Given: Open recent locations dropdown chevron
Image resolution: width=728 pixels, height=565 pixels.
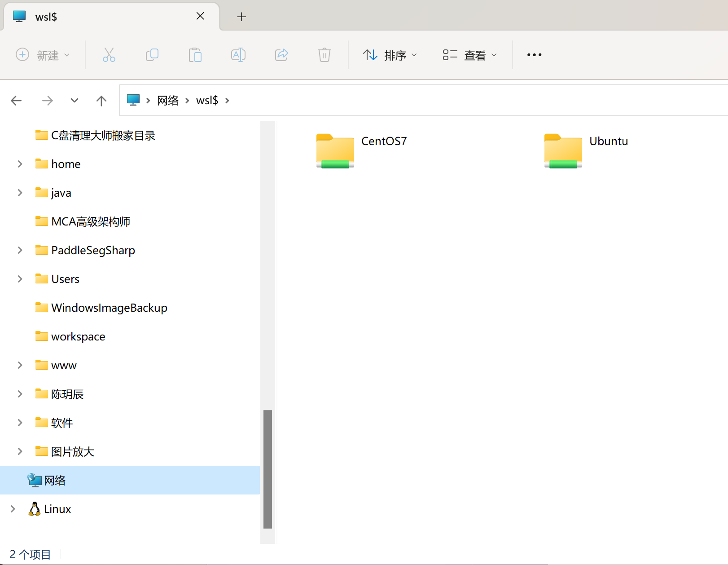Looking at the screenshot, I should [75, 101].
